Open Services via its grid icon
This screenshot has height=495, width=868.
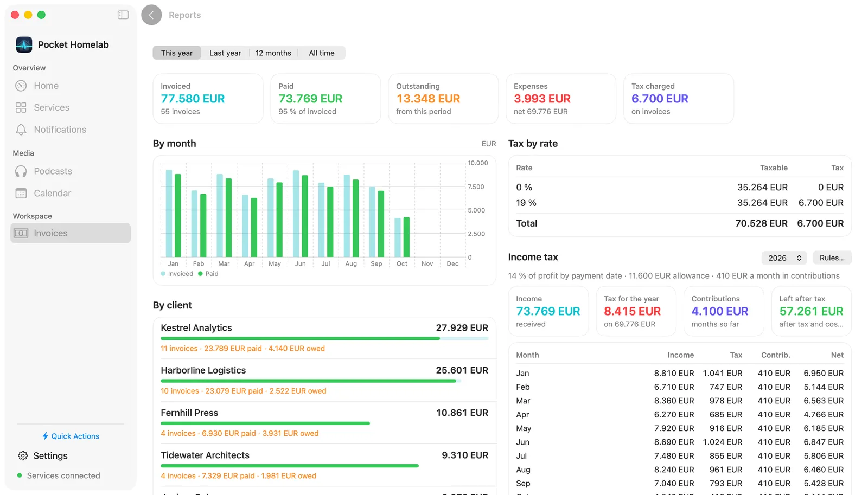[x=21, y=107]
